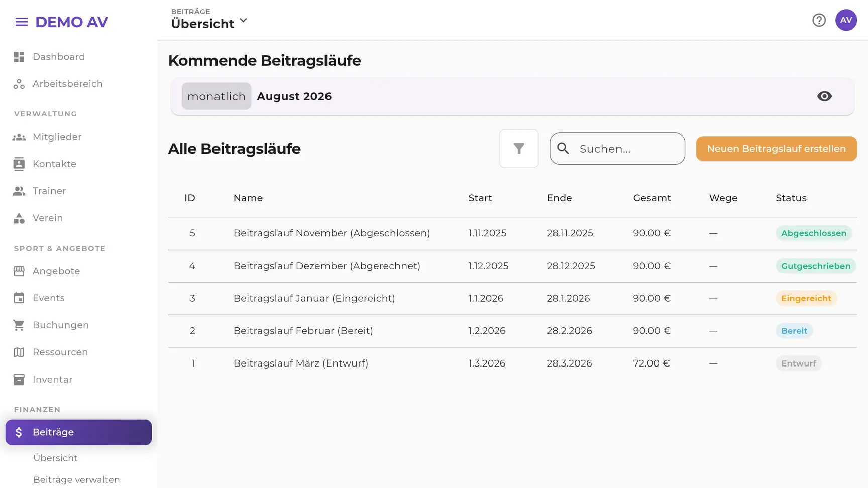Click the 72.00 € total amount
The image size is (868, 488).
pos(652,363)
